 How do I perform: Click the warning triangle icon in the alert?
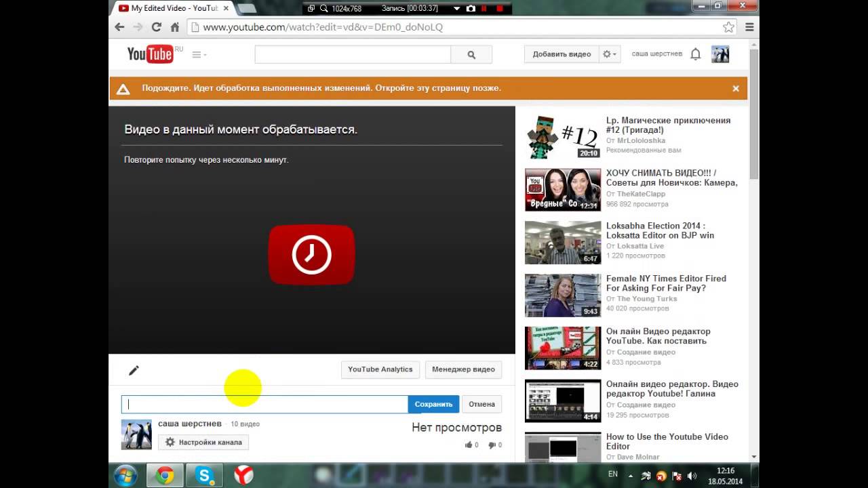point(123,88)
